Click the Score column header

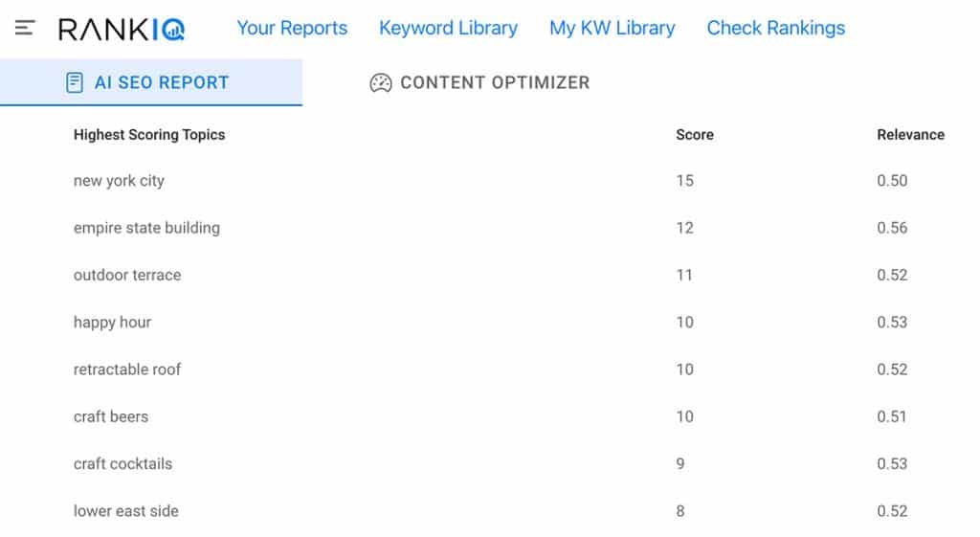(x=695, y=134)
